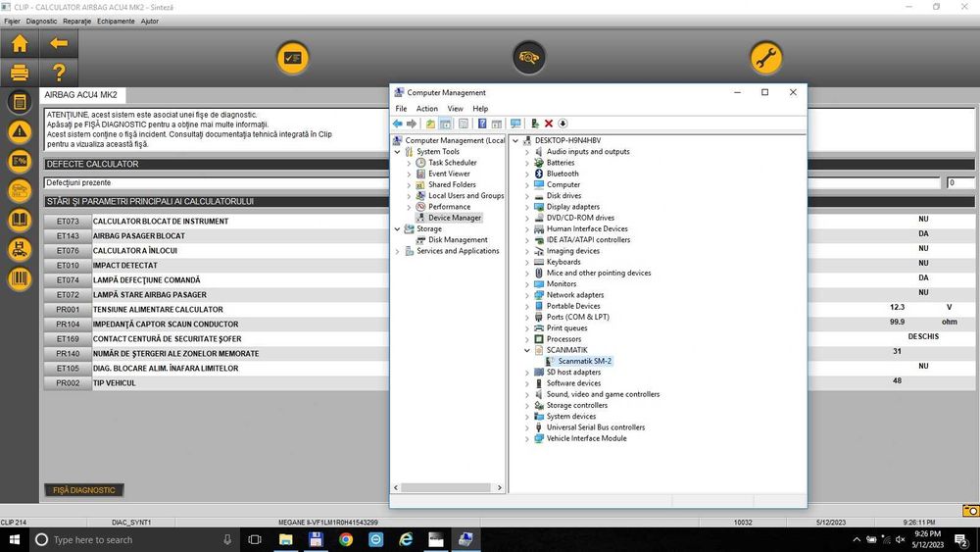Expand the Network adapters node

527,295
